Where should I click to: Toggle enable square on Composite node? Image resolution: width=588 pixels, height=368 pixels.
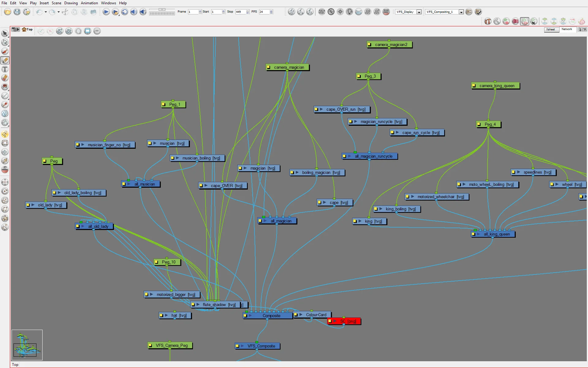click(245, 316)
